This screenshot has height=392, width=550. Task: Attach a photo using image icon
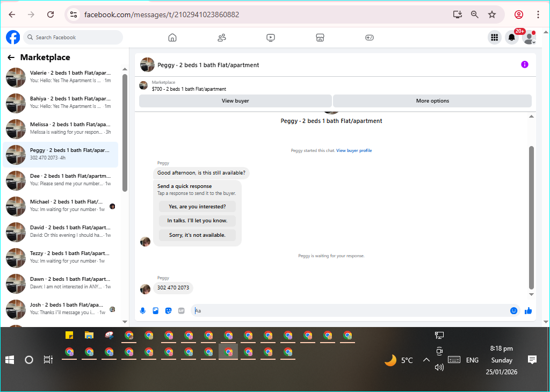click(156, 311)
